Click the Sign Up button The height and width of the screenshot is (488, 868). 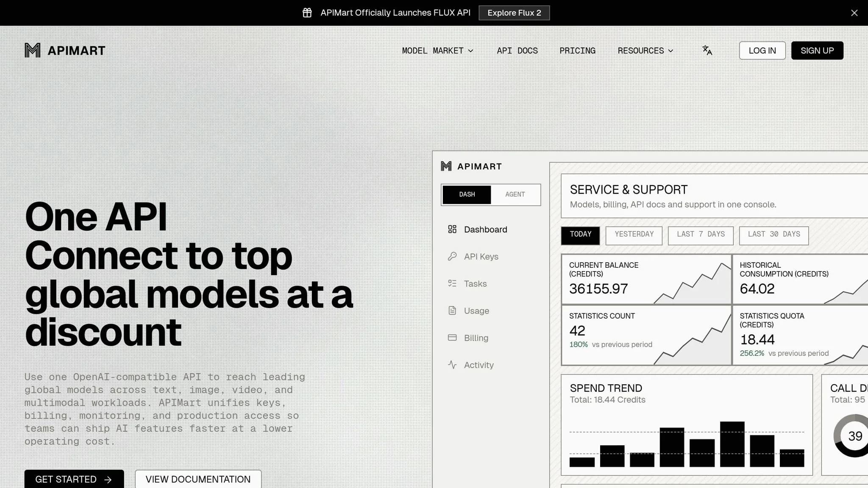point(817,50)
